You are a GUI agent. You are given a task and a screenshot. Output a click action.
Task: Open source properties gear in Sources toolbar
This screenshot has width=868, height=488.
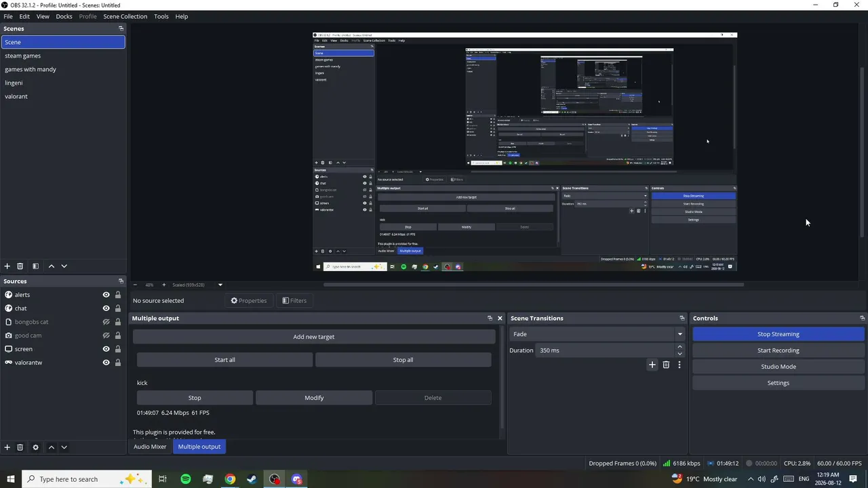pyautogui.click(x=35, y=447)
